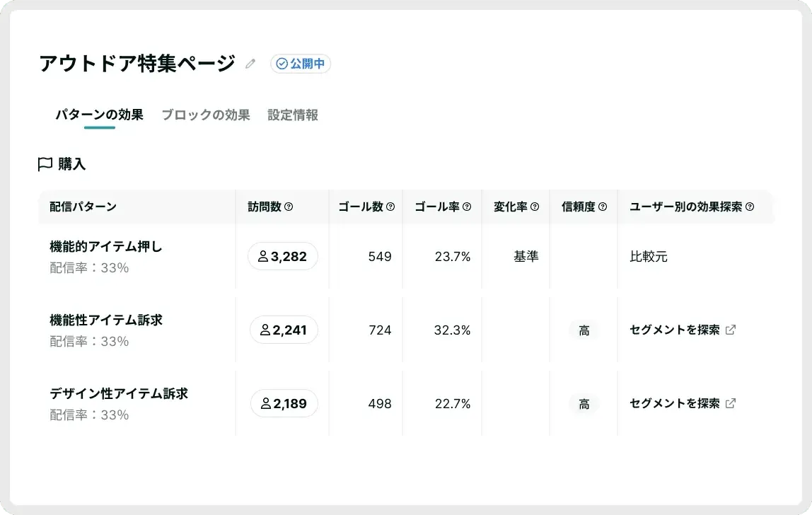Click the pencil edit icon beside page title
This screenshot has height=515, width=812.
click(x=250, y=64)
